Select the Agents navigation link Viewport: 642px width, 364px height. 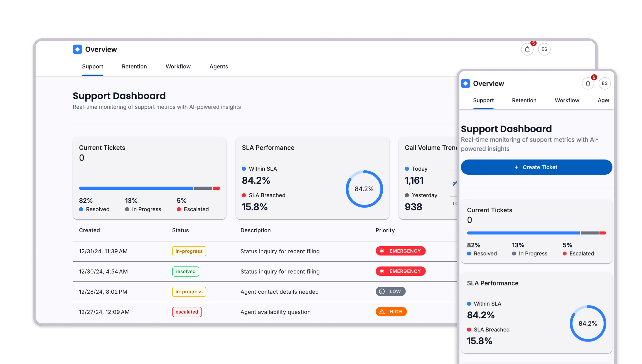(x=218, y=66)
